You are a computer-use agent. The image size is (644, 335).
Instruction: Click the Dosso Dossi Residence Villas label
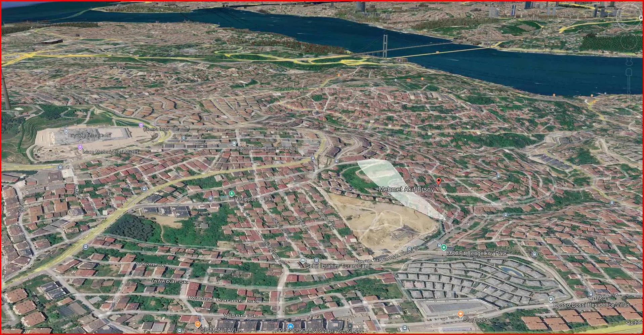[592, 305]
